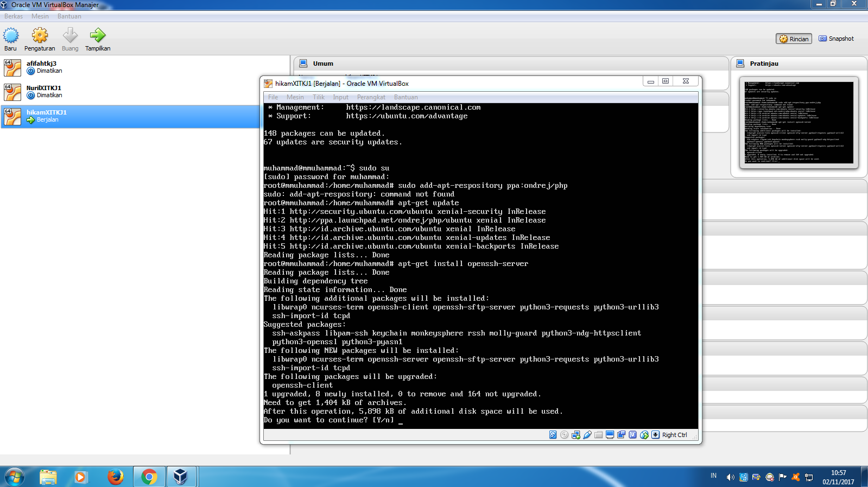
Task: Click the Umum section header
Action: point(323,64)
